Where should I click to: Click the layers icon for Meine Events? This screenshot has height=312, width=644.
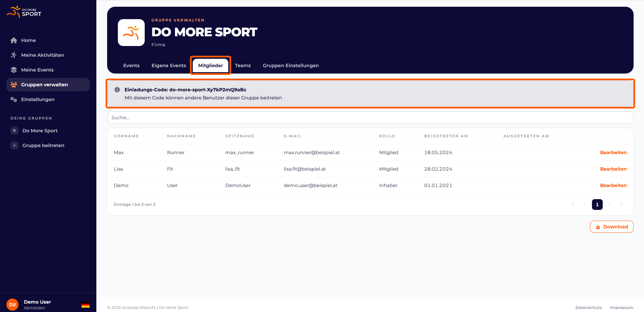click(x=14, y=70)
